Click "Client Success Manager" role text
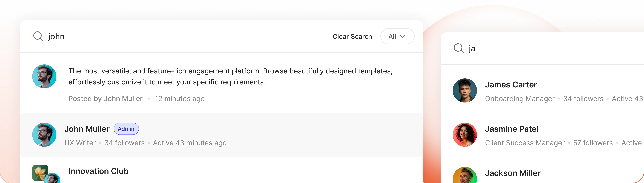644x183 pixels. 524,143
